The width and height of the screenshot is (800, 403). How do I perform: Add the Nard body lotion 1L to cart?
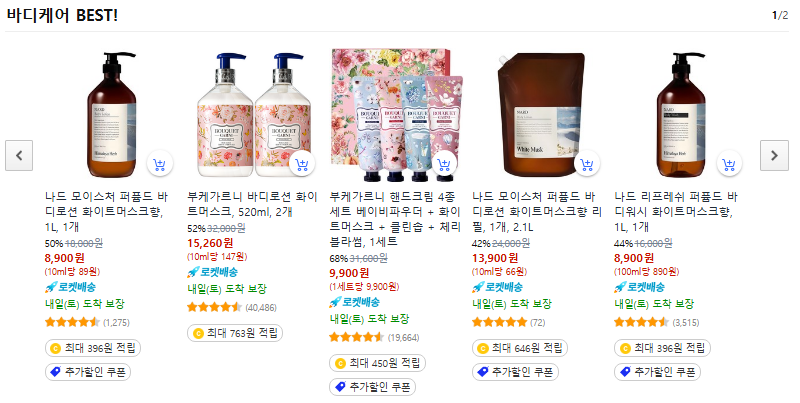pyautogui.click(x=159, y=164)
